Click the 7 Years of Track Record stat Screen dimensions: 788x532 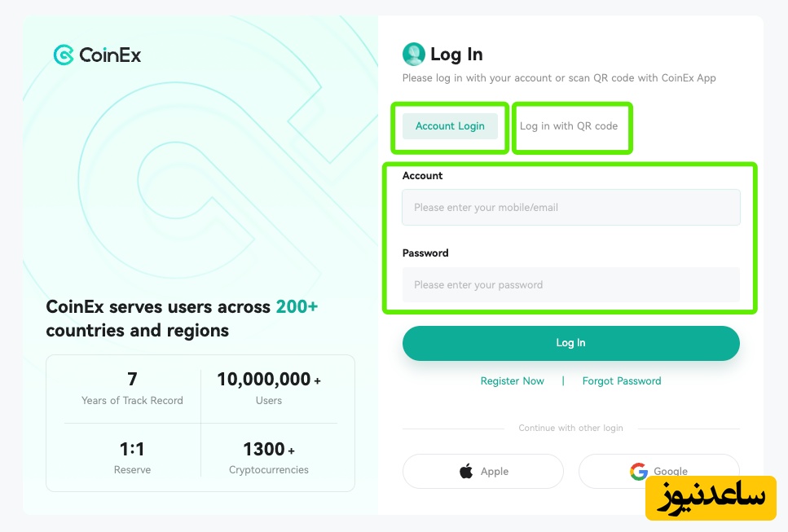point(132,387)
